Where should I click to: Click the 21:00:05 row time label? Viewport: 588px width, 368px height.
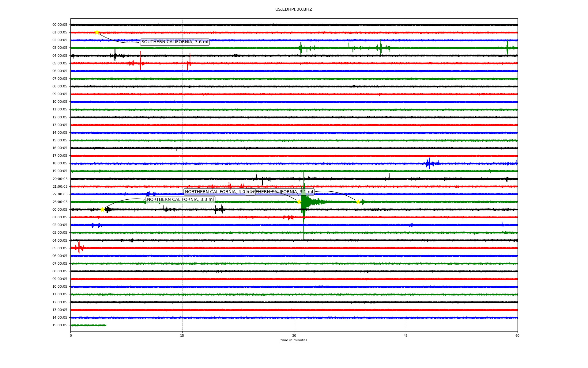coord(60,186)
